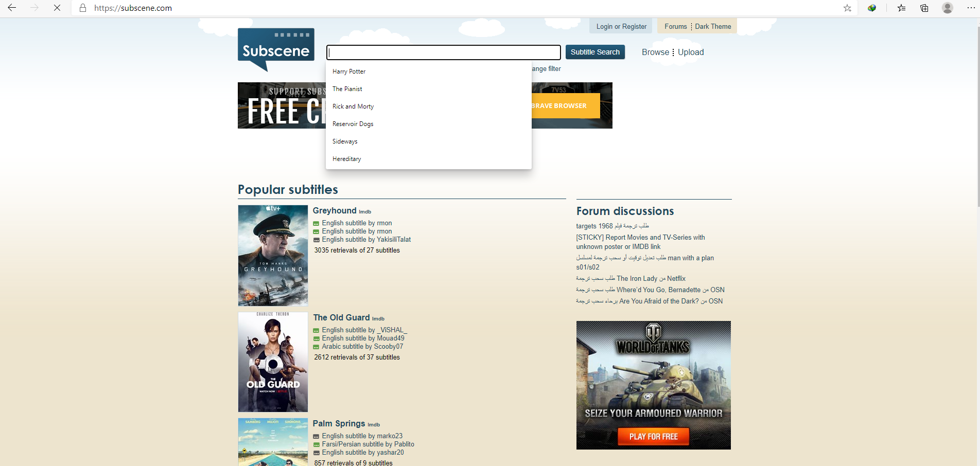This screenshot has height=466, width=980.
Task: Open the user profile avatar
Action: (948, 8)
